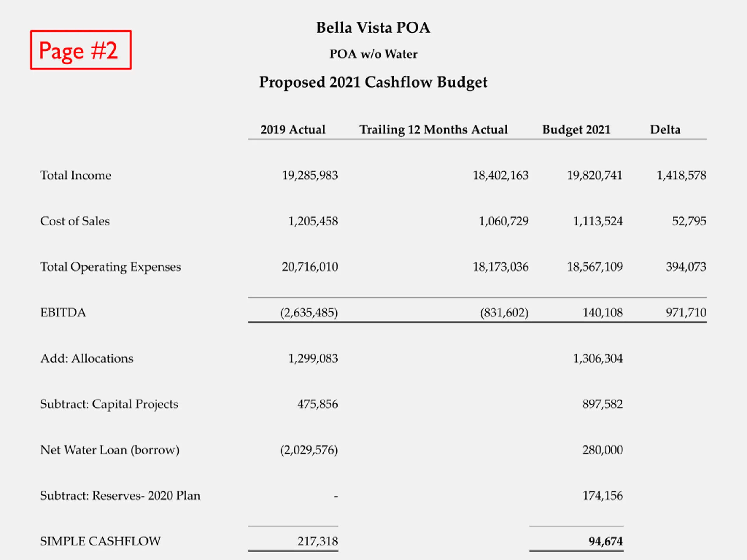747x560 pixels.
Task: Select the (2,635,485) EBITDA value
Action: (309, 313)
